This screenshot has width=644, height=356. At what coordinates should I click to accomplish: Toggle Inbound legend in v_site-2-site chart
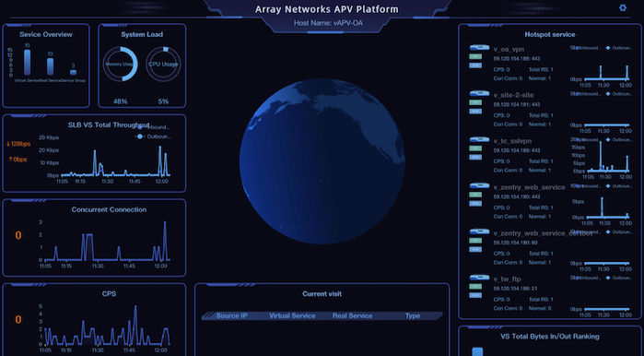point(588,94)
